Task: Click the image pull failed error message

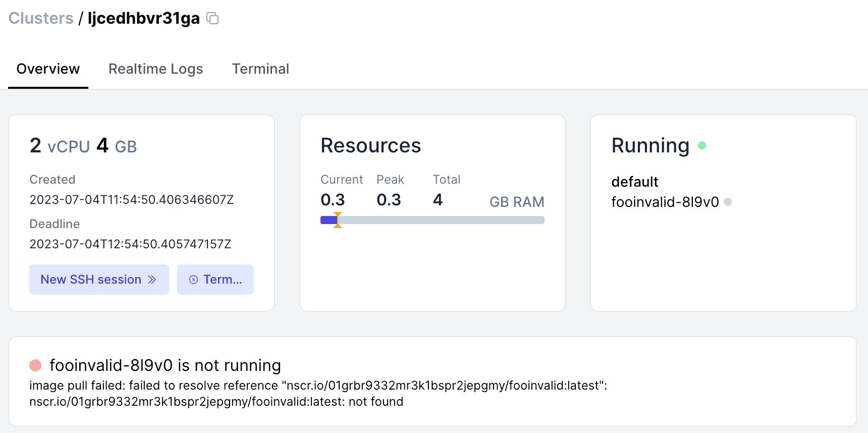Action: coord(318,394)
